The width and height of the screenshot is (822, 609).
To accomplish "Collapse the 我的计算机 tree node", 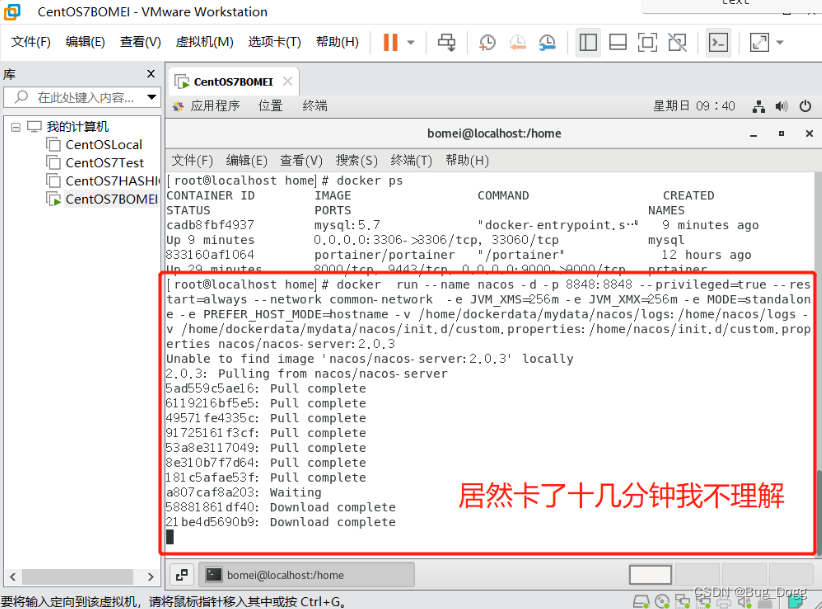I will 16,127.
